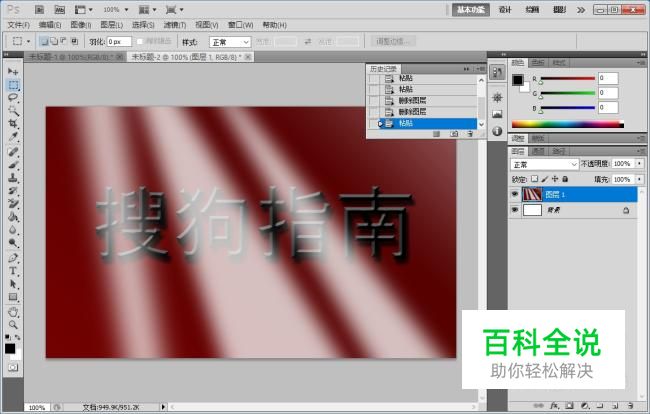Toggle lock all icon
This screenshot has height=414, width=650.
pyautogui.click(x=565, y=179)
